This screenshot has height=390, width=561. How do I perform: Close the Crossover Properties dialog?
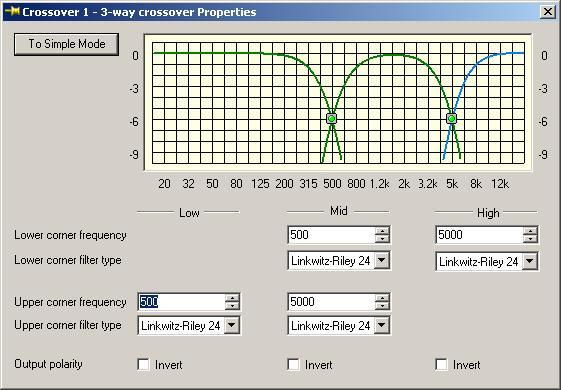pyautogui.click(x=548, y=12)
